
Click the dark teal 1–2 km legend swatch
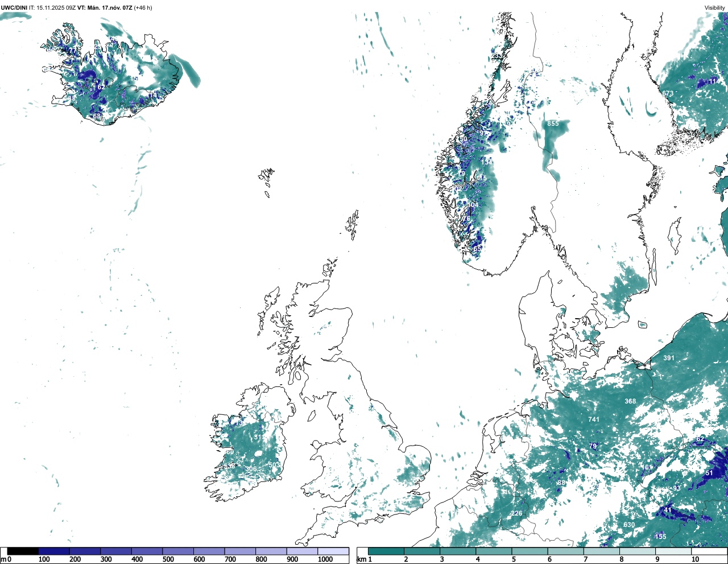click(386, 551)
